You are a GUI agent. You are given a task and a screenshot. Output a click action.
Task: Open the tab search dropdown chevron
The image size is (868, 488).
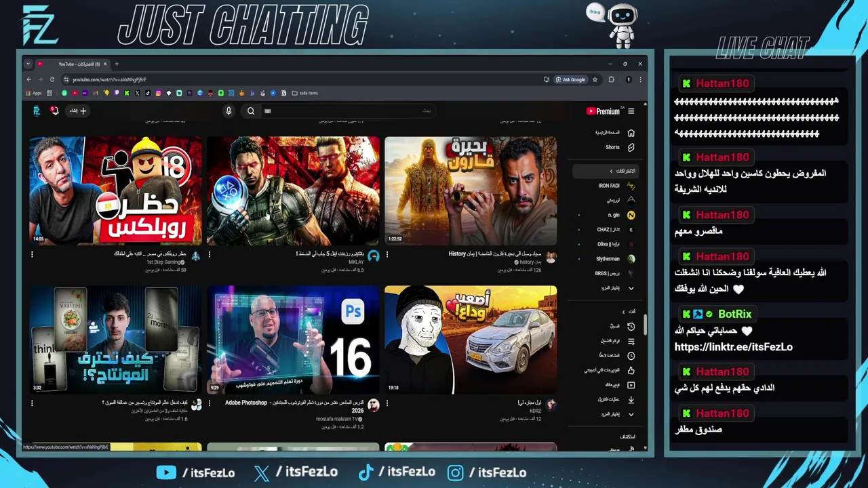[28, 64]
